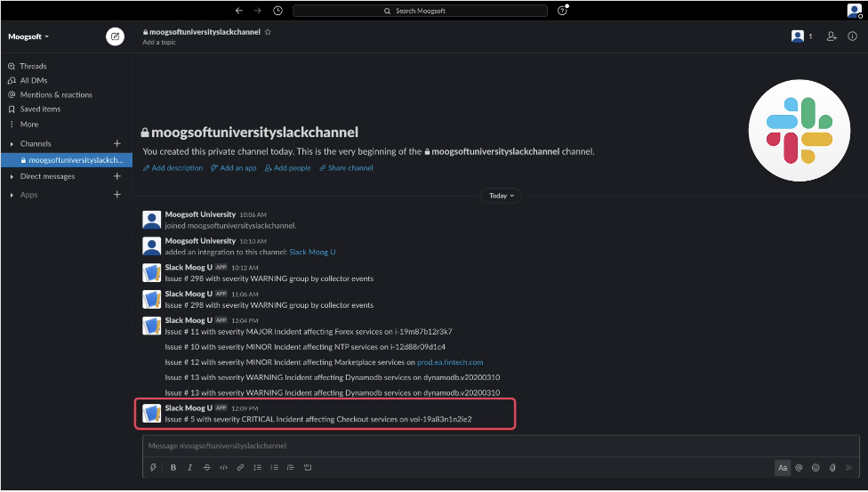Image resolution: width=868 pixels, height=492 pixels.
Task: Click the Slack Moog U avatar at 10:12 AM
Action: [152, 273]
